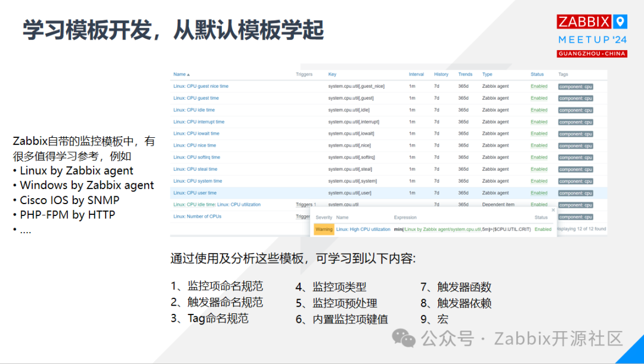
Task: Click the location pin icon in Zabbix logo
Action: coord(620,21)
